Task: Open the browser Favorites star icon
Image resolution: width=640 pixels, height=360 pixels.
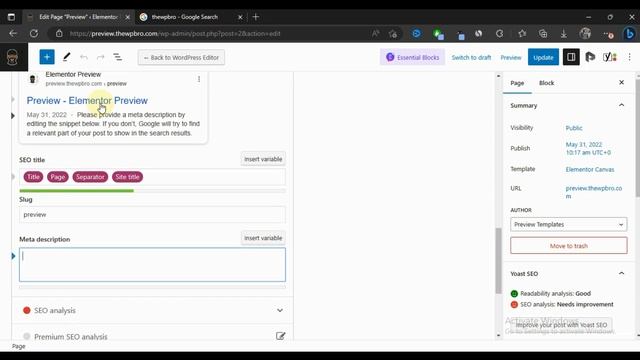Action: (522, 33)
